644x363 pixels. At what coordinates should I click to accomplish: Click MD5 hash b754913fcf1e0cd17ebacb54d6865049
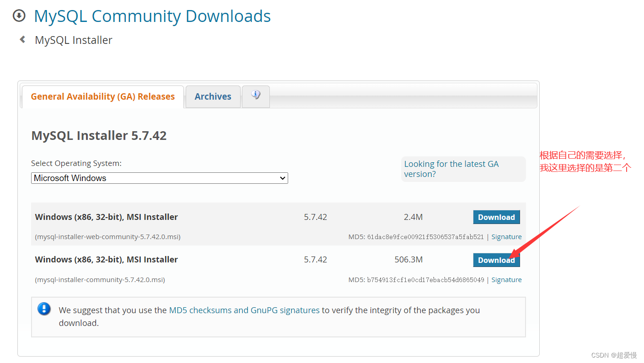tap(425, 280)
